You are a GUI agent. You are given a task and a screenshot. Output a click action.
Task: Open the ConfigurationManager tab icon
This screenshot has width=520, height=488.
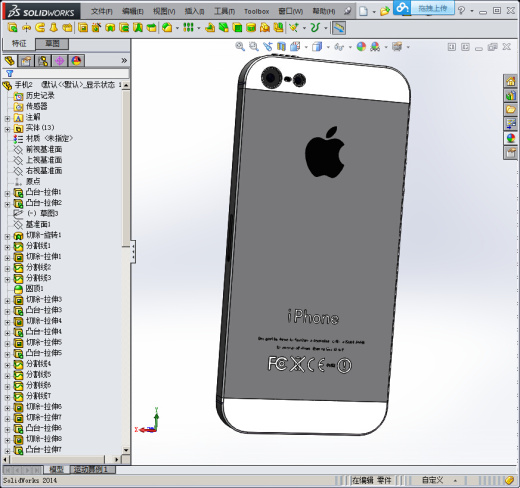click(43, 61)
